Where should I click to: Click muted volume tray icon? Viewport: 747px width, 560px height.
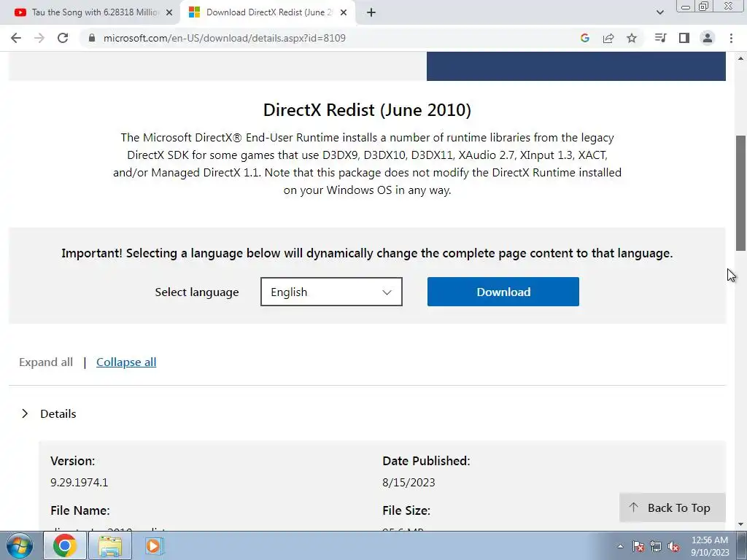(673, 546)
